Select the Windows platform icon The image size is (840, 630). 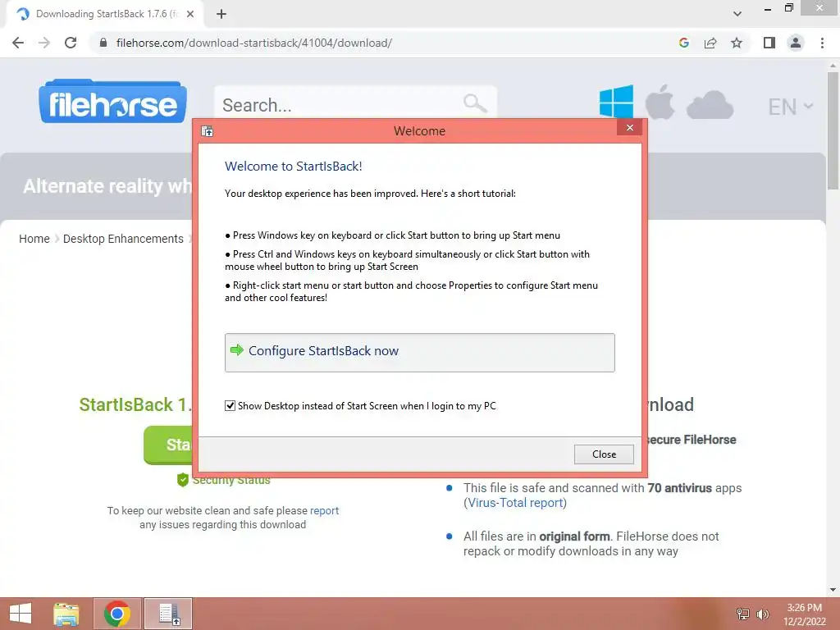tap(616, 101)
